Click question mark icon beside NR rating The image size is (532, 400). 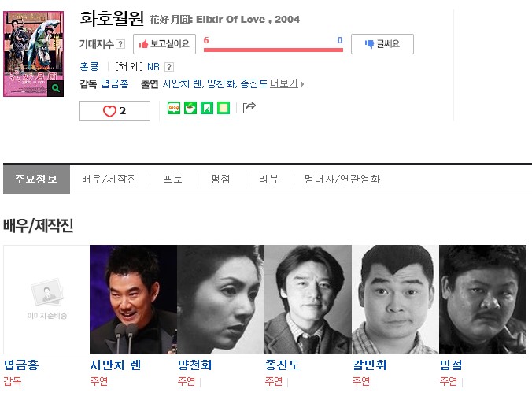(169, 67)
